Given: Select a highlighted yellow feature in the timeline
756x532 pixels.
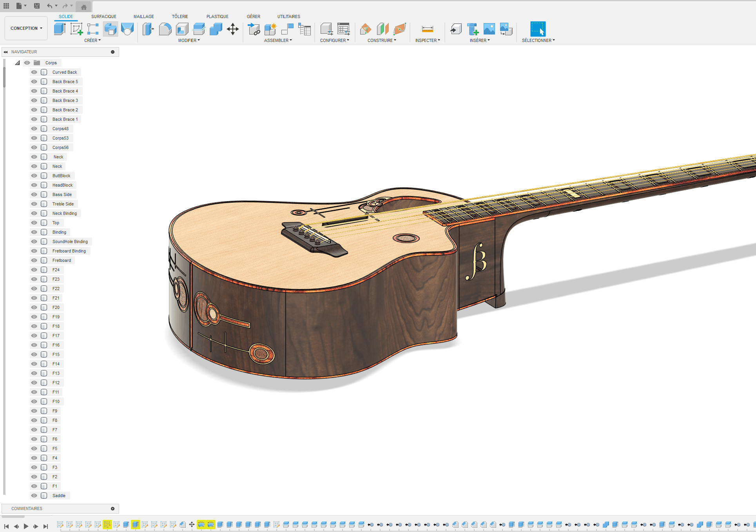Looking at the screenshot, I should (x=107, y=524).
